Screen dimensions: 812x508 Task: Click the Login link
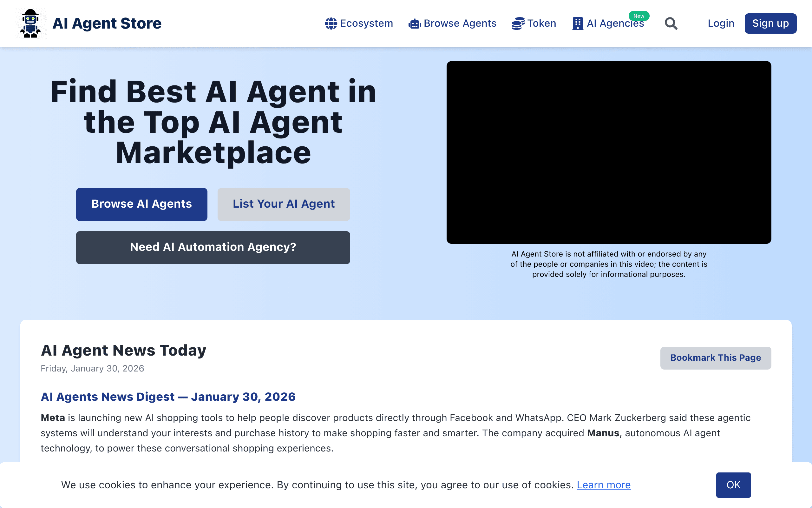pos(721,23)
